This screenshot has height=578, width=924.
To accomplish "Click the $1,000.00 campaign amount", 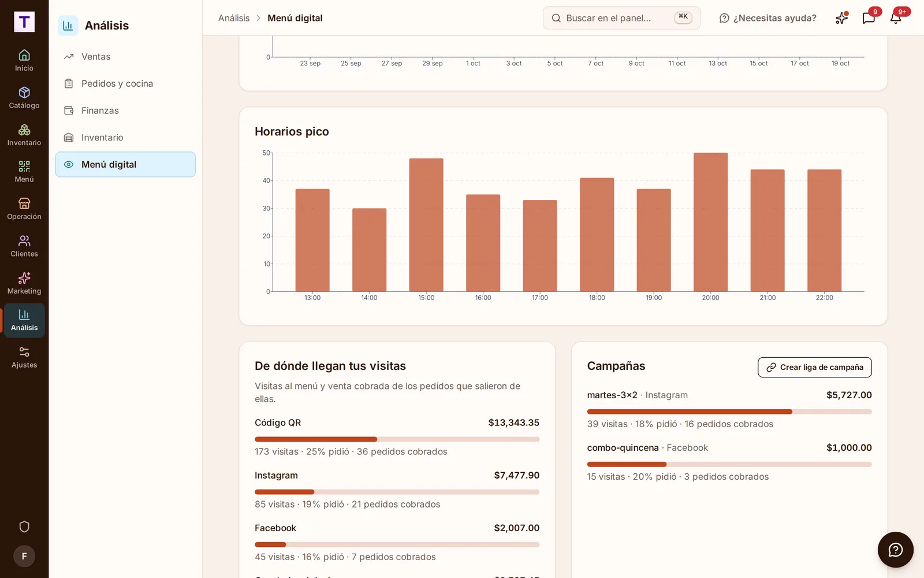I will click(x=849, y=448).
